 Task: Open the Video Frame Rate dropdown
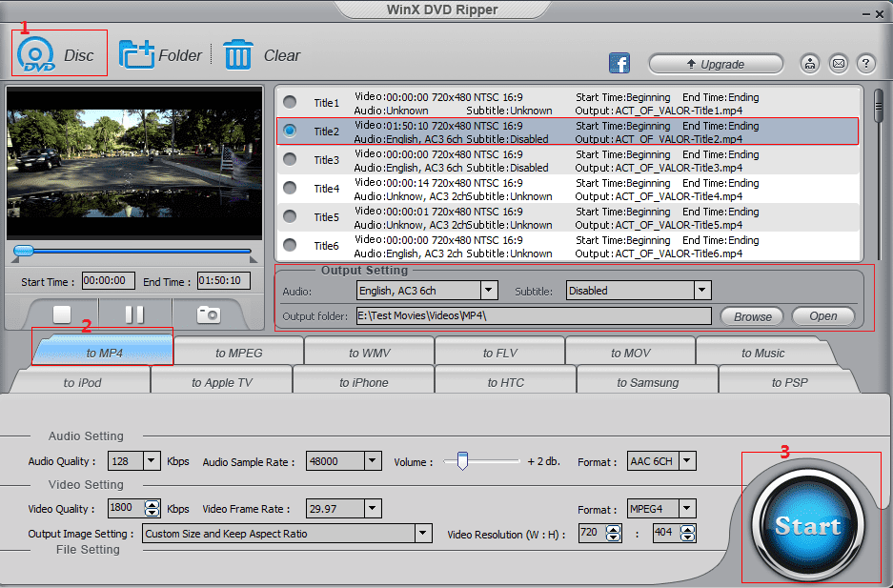tap(373, 508)
